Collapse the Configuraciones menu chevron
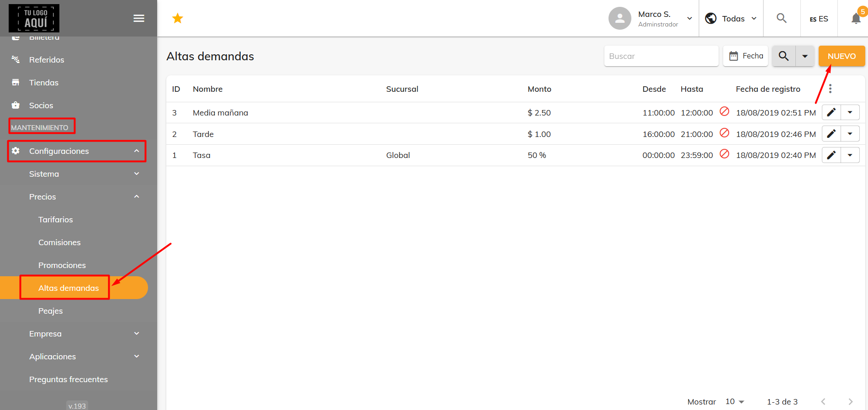Image resolution: width=868 pixels, height=410 pixels. [x=137, y=151]
